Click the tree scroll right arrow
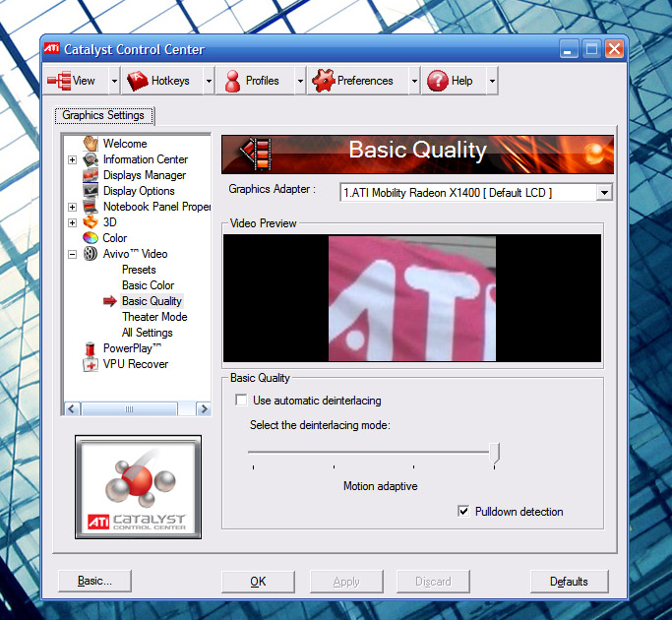 (204, 408)
